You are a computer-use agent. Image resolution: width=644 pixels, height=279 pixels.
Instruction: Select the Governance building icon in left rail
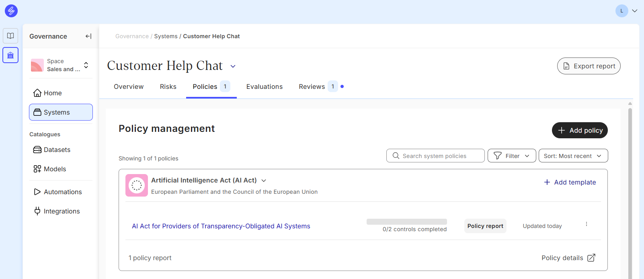[10, 55]
